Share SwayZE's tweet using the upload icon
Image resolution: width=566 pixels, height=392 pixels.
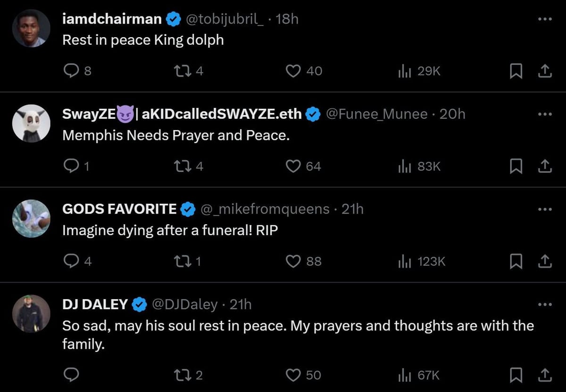(545, 166)
